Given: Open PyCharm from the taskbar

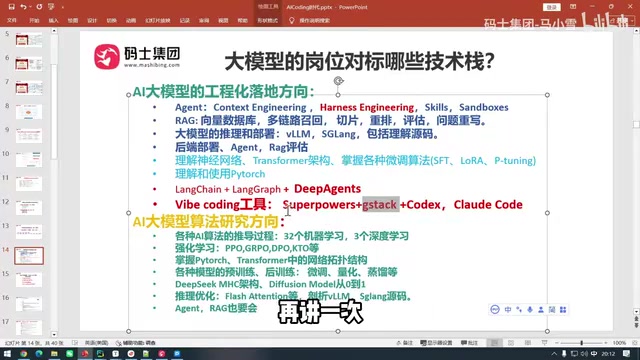Looking at the screenshot, I should click(x=100, y=353).
